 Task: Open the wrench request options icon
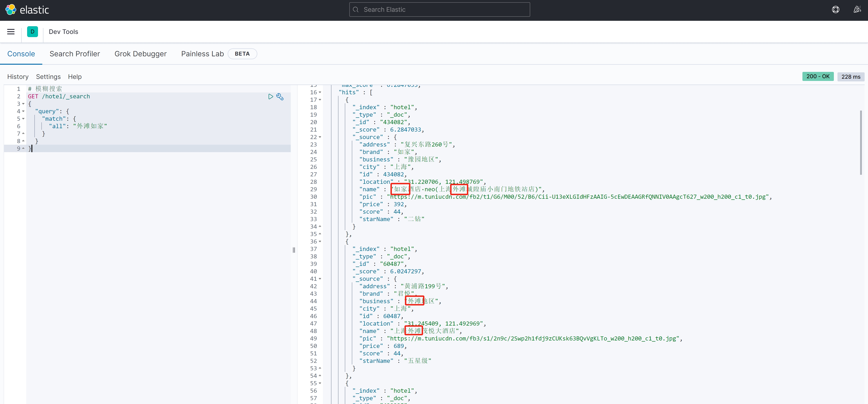point(280,97)
